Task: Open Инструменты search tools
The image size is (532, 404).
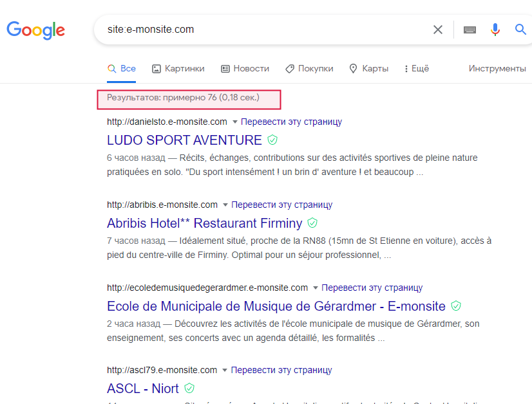Action: tap(497, 68)
